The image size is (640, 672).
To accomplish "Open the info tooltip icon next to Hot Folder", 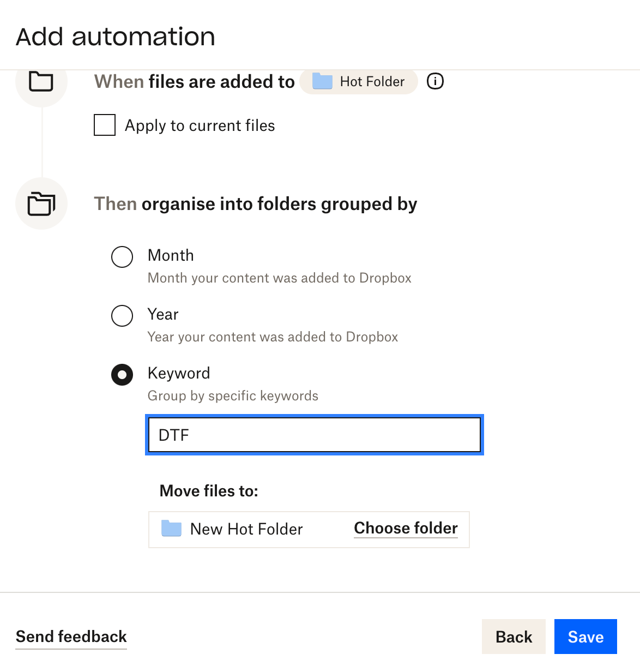I will [x=434, y=81].
